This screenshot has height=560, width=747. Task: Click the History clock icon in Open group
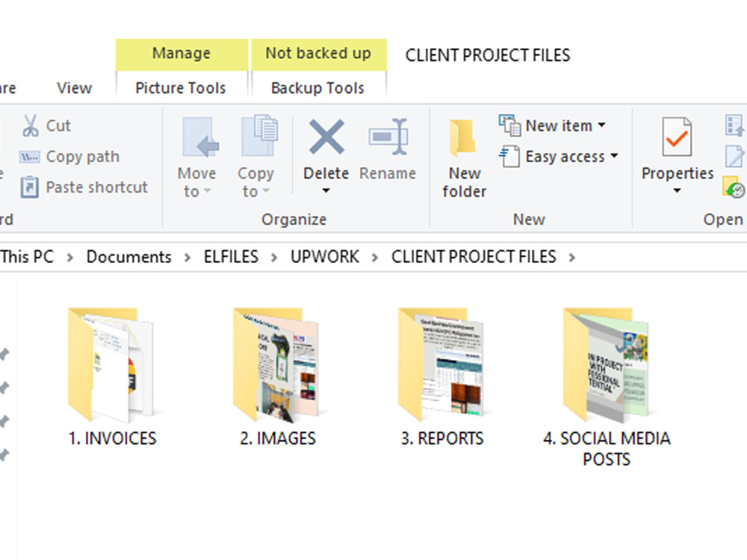(x=734, y=187)
